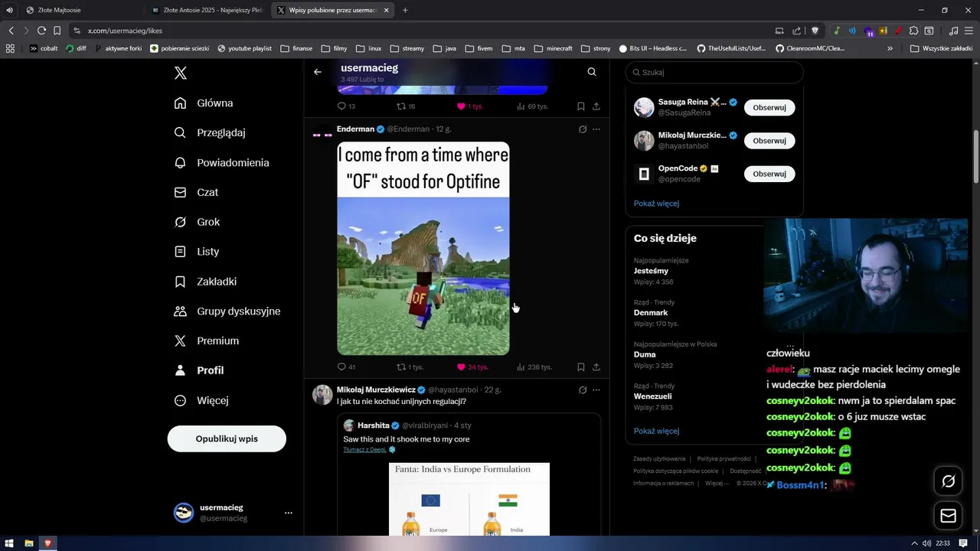Click the browser back arrow
The image size is (980, 551).
tap(11, 31)
